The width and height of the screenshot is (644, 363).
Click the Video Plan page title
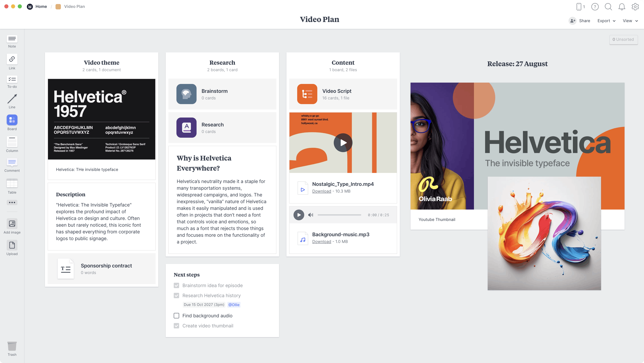coord(319,19)
